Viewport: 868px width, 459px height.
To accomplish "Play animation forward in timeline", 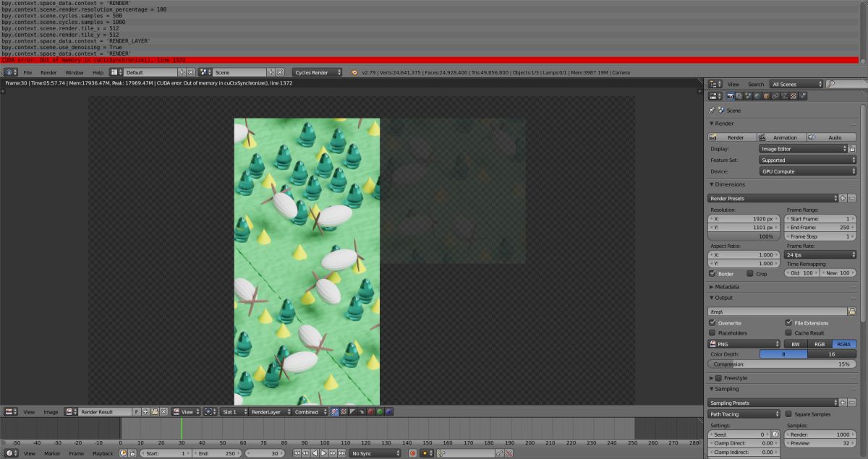I will 323,453.
